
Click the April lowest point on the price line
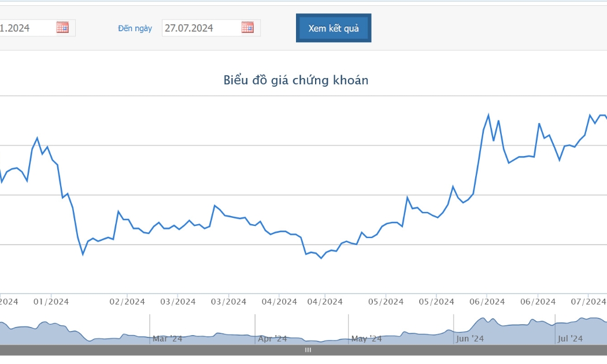(321, 258)
